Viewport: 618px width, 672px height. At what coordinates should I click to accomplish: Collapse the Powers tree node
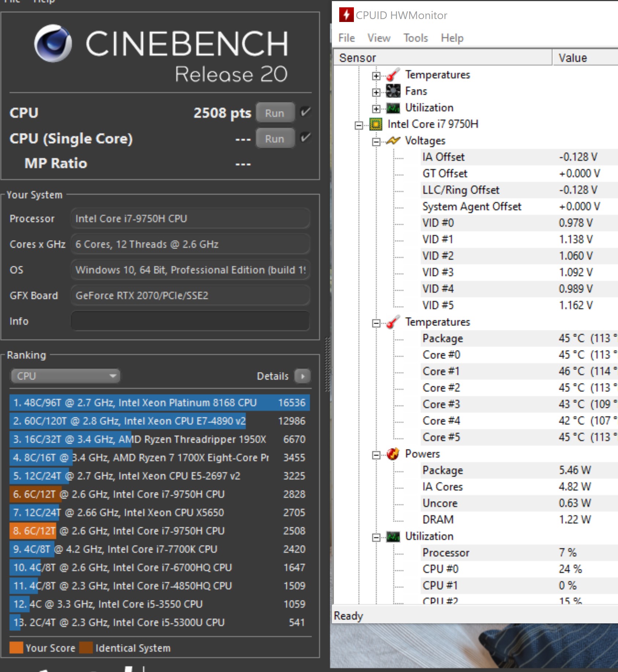tap(376, 455)
